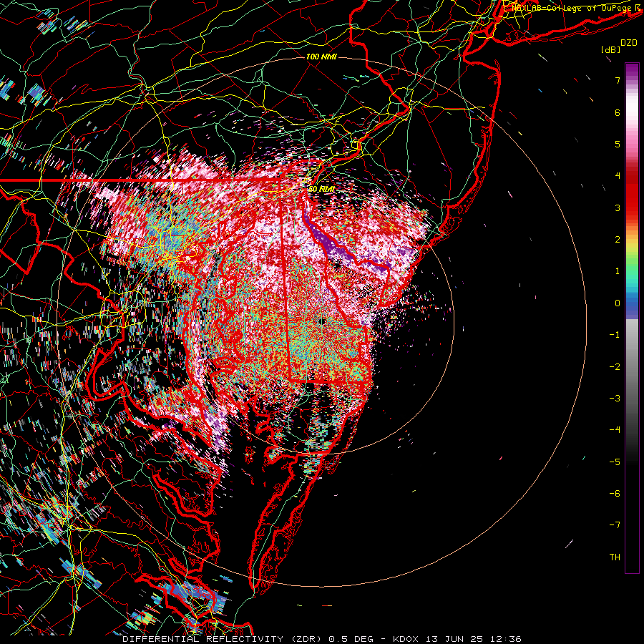Select the 7 dB scale label
The image size is (644, 644).
click(x=618, y=80)
